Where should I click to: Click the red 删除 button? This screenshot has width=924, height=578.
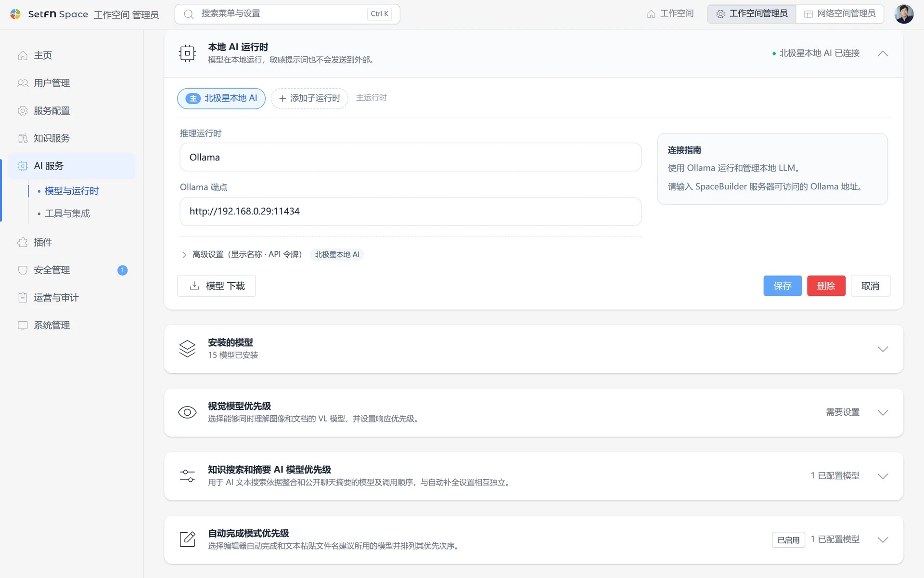coord(826,286)
